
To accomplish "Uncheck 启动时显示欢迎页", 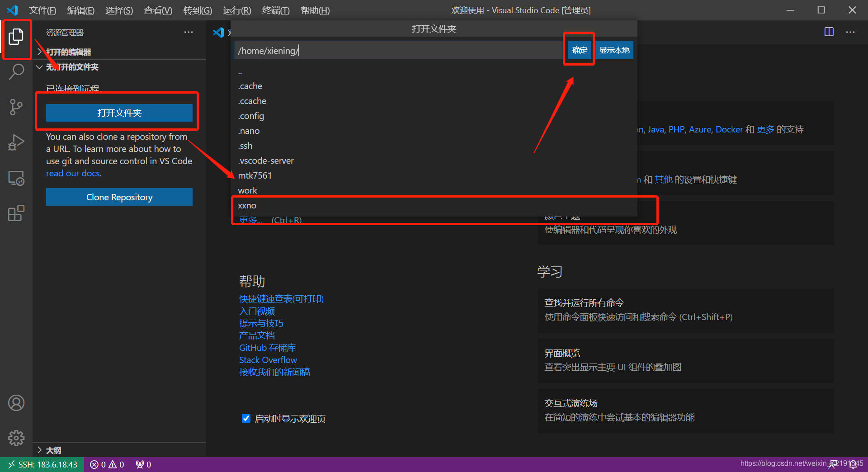I will [x=246, y=418].
